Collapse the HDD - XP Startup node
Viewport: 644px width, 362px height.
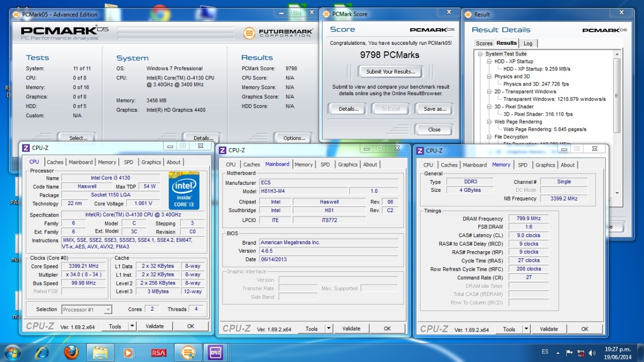point(489,61)
